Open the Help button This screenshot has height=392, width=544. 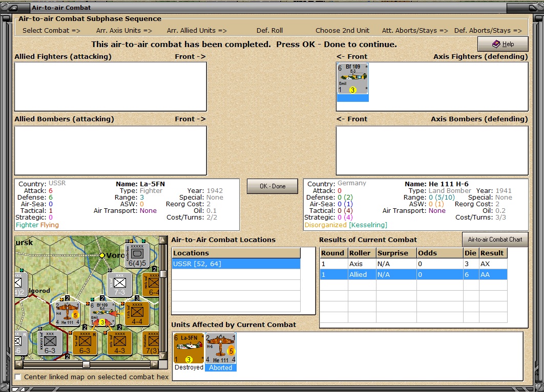[503, 44]
